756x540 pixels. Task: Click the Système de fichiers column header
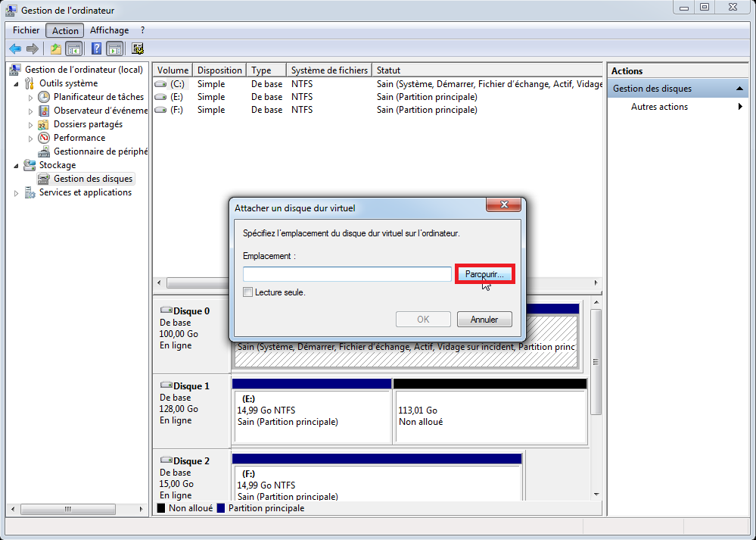(329, 70)
